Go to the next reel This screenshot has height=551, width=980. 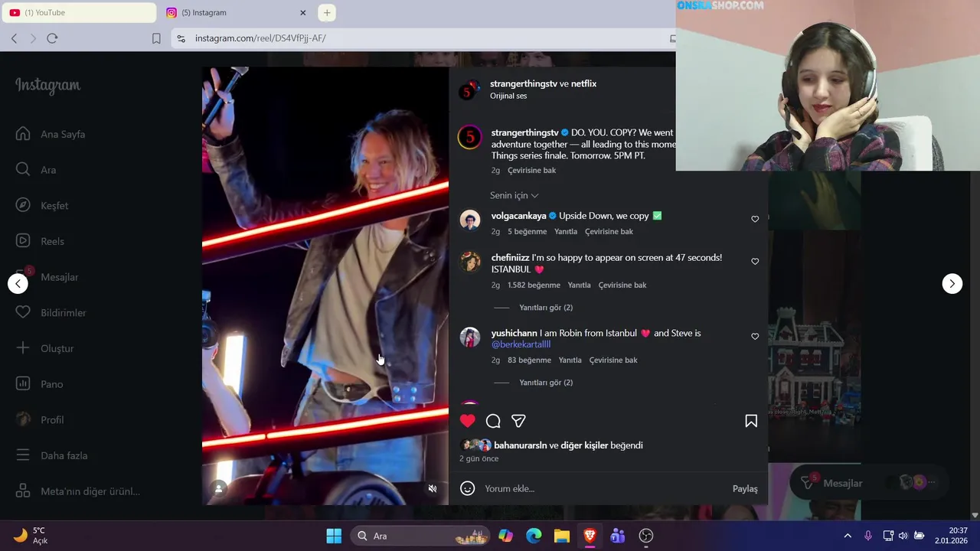[952, 284]
